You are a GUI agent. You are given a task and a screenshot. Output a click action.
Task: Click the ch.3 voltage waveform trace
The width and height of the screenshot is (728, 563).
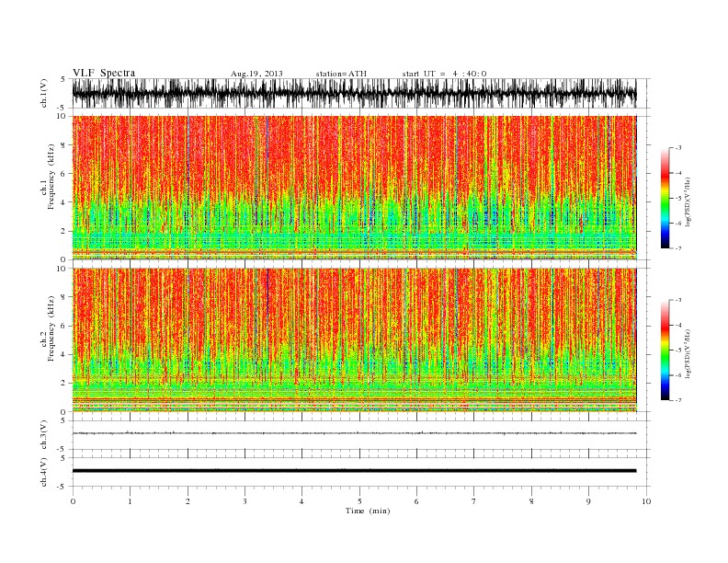[x=354, y=433]
